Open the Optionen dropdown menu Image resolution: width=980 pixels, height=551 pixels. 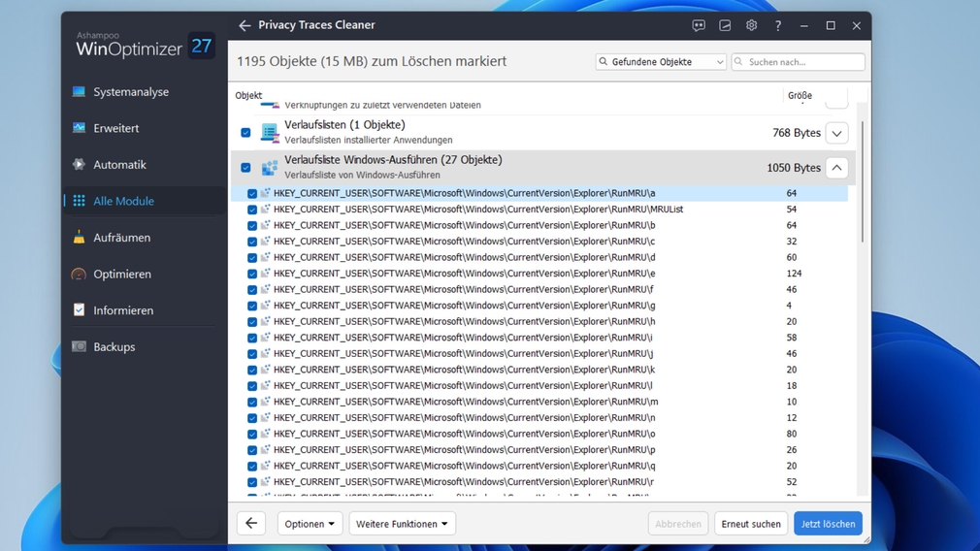pos(310,524)
